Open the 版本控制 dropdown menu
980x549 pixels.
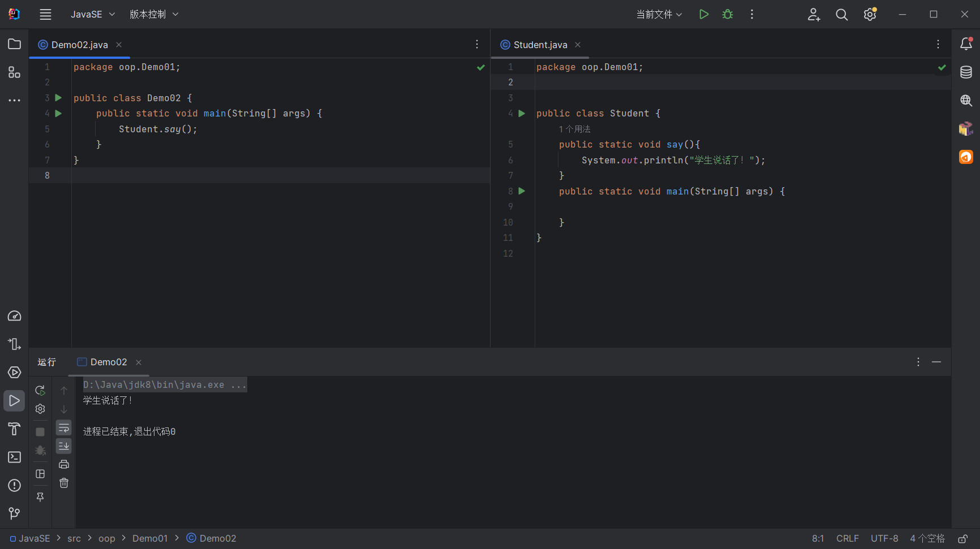[153, 15]
